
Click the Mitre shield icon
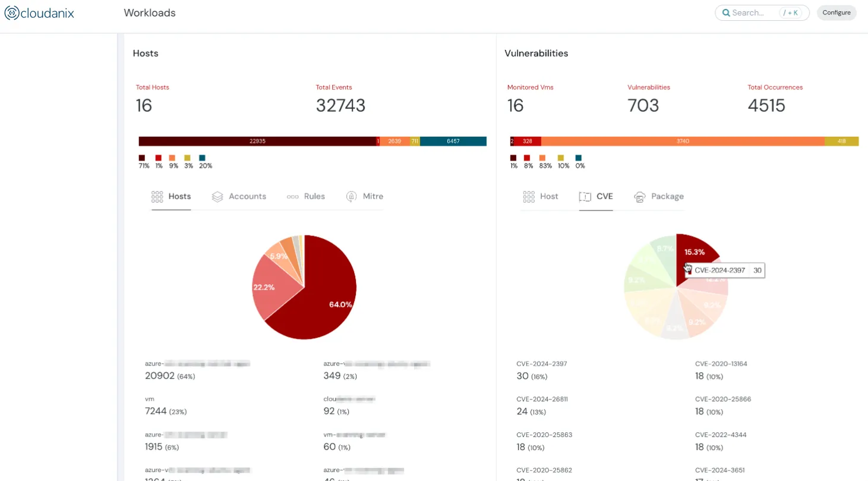pos(351,196)
